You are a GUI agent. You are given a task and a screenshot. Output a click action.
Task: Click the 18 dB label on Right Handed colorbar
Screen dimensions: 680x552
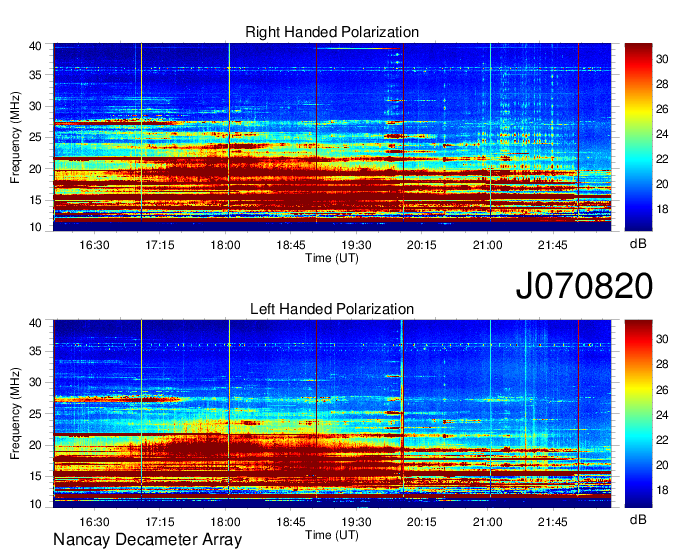coord(662,209)
